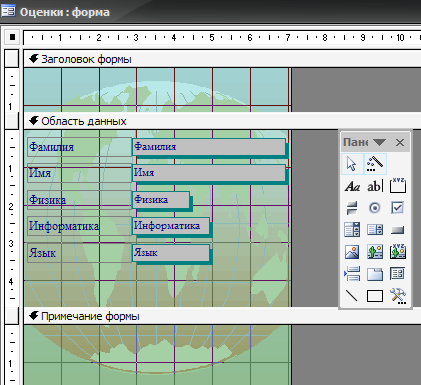
Task: Select the Page Break tool
Action: pyautogui.click(x=352, y=274)
